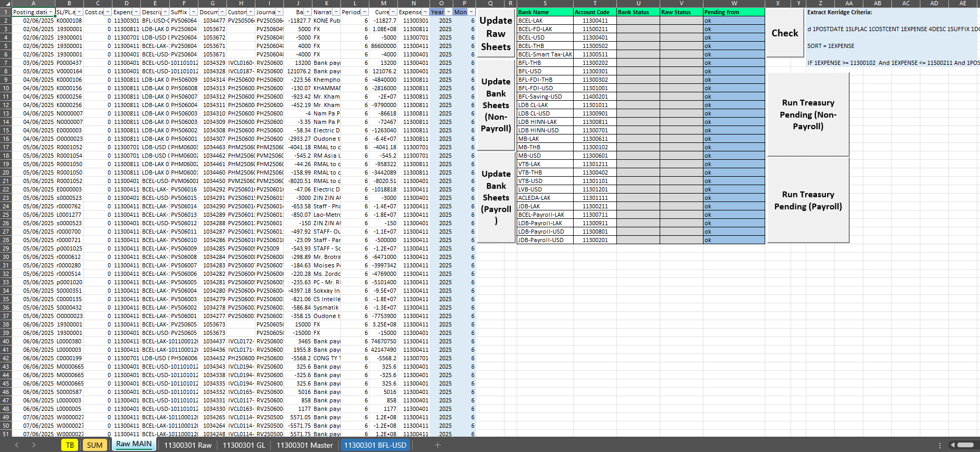Click the Bank Name header cell
The image size is (980, 452).
[545, 12]
